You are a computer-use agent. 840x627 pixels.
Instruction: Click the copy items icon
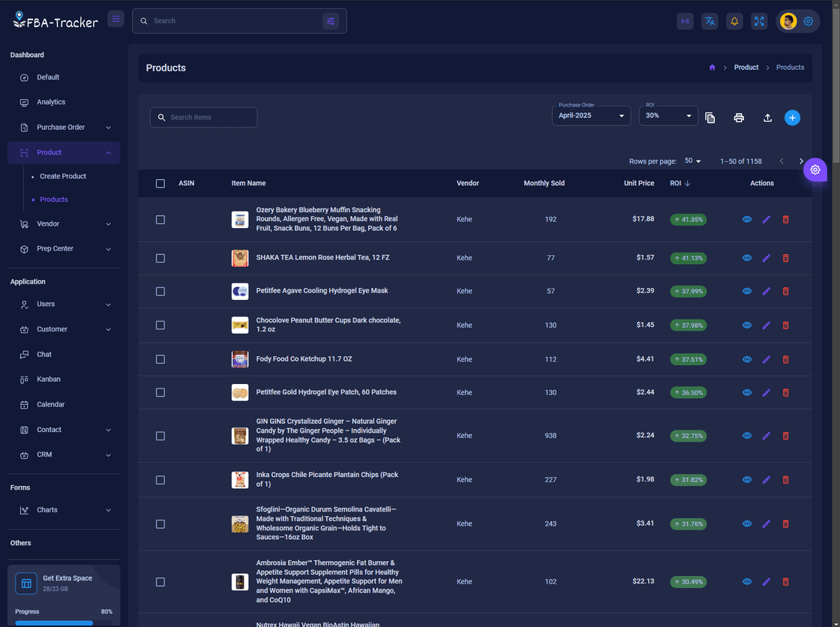tap(709, 118)
